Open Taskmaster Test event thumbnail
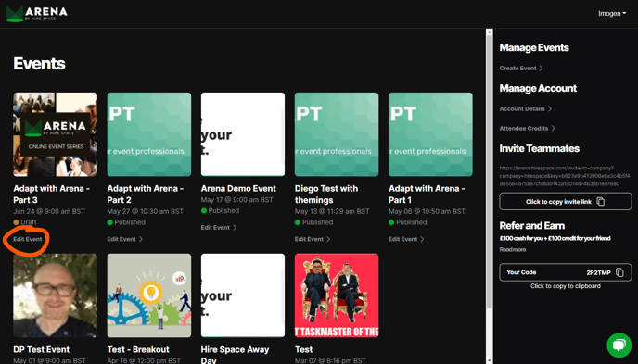Viewport: 638px width, 364px height. click(x=337, y=295)
